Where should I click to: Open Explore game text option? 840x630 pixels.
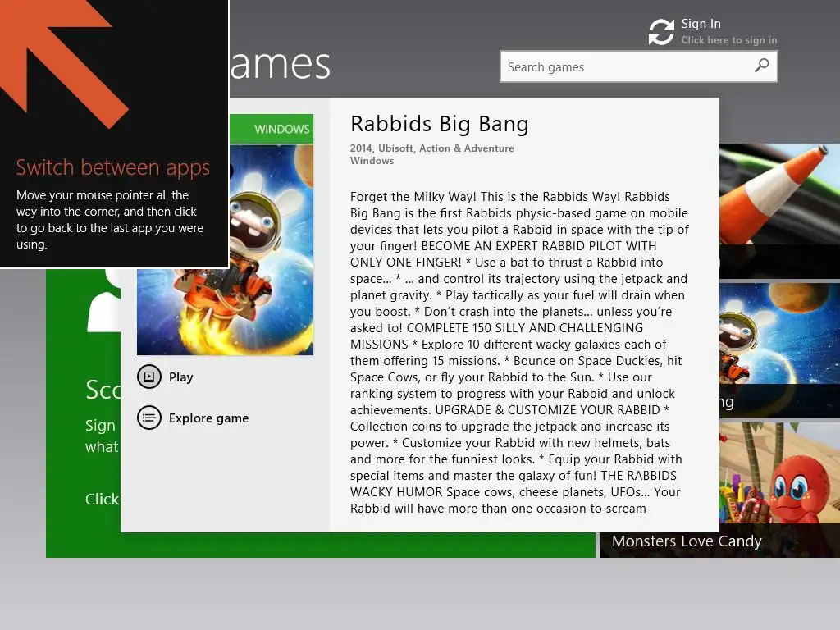point(208,418)
